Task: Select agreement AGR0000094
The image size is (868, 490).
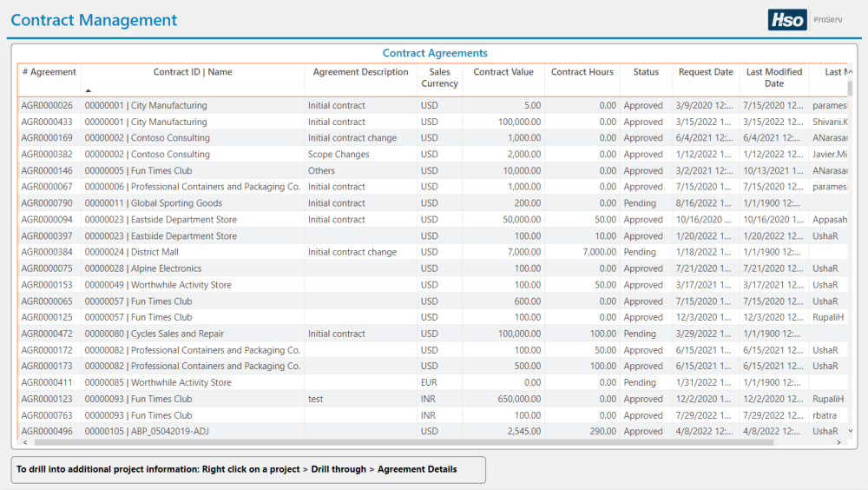Action: (x=47, y=220)
